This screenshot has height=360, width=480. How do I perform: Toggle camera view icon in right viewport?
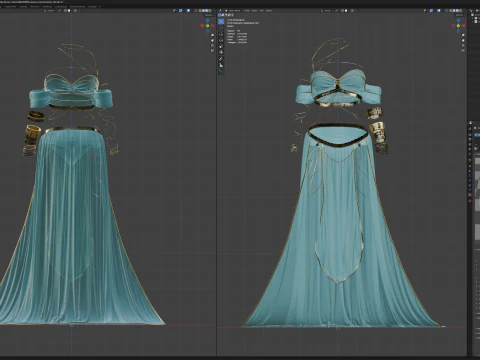(463, 46)
